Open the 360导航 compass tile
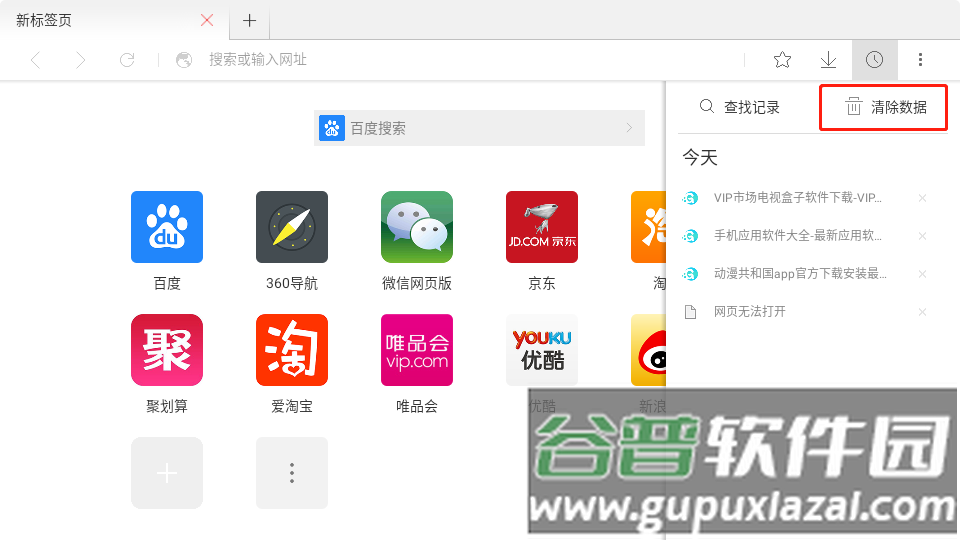 pyautogui.click(x=292, y=227)
